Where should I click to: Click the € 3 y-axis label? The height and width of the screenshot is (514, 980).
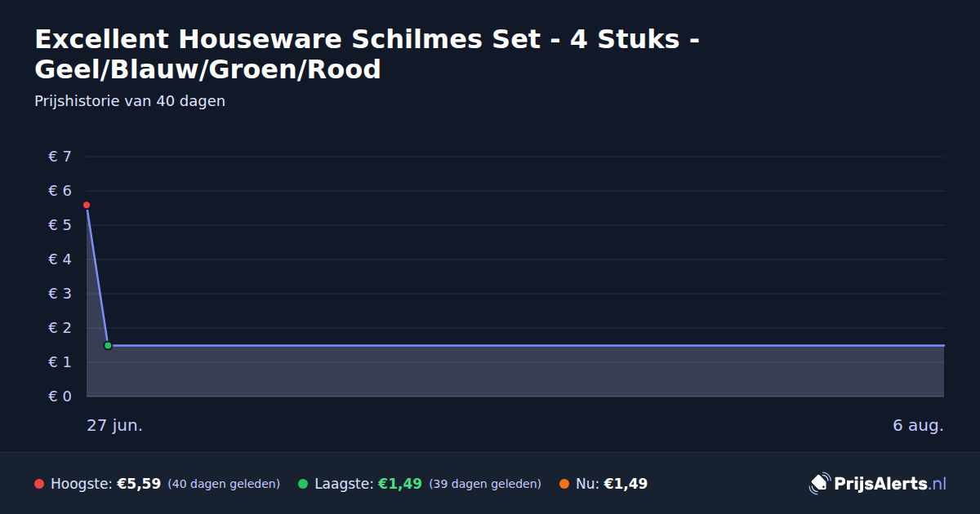pyautogui.click(x=60, y=294)
